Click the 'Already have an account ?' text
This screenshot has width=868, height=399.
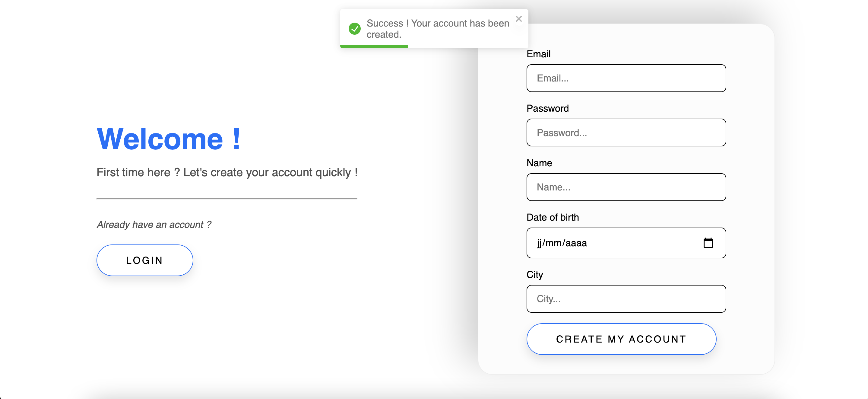[154, 224]
